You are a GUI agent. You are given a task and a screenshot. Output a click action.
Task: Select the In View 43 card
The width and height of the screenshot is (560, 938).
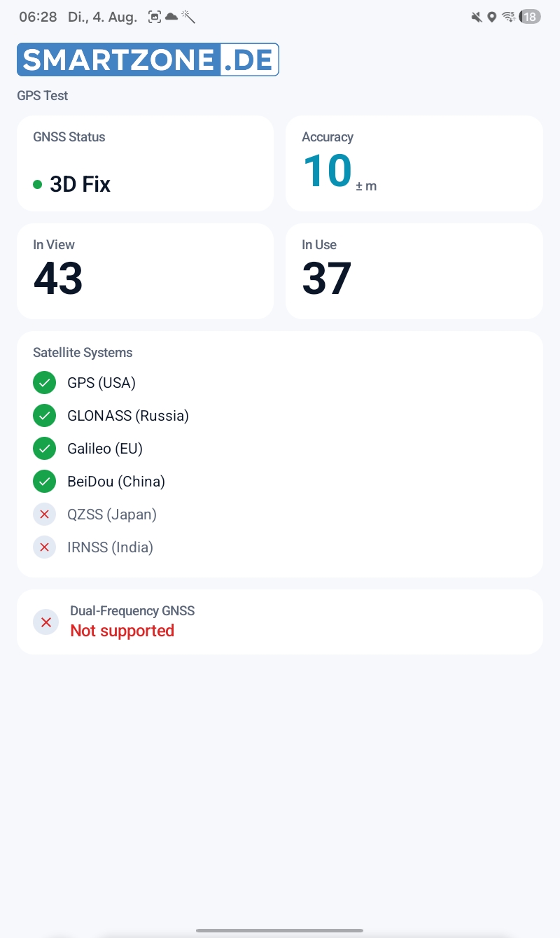(x=145, y=271)
